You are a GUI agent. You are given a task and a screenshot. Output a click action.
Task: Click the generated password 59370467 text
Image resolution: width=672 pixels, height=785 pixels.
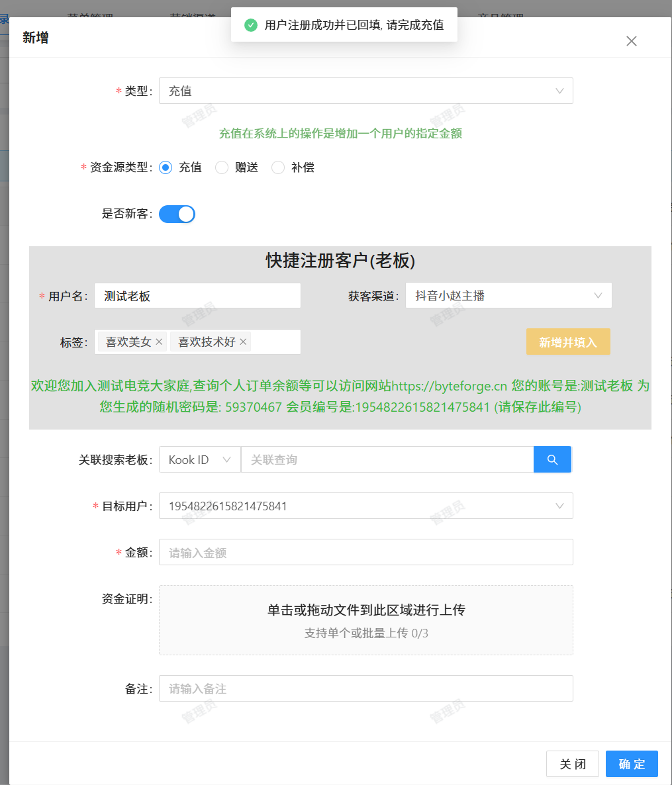pos(254,407)
